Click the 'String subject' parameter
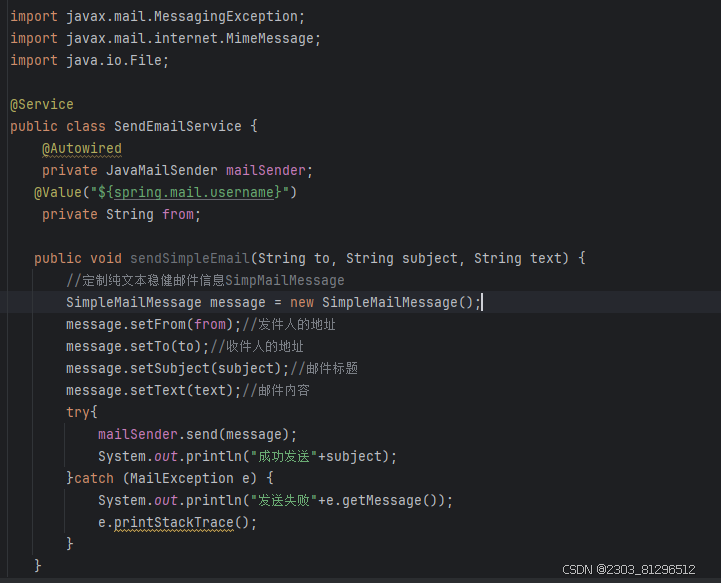Image resolution: width=721 pixels, height=583 pixels. click(402, 258)
